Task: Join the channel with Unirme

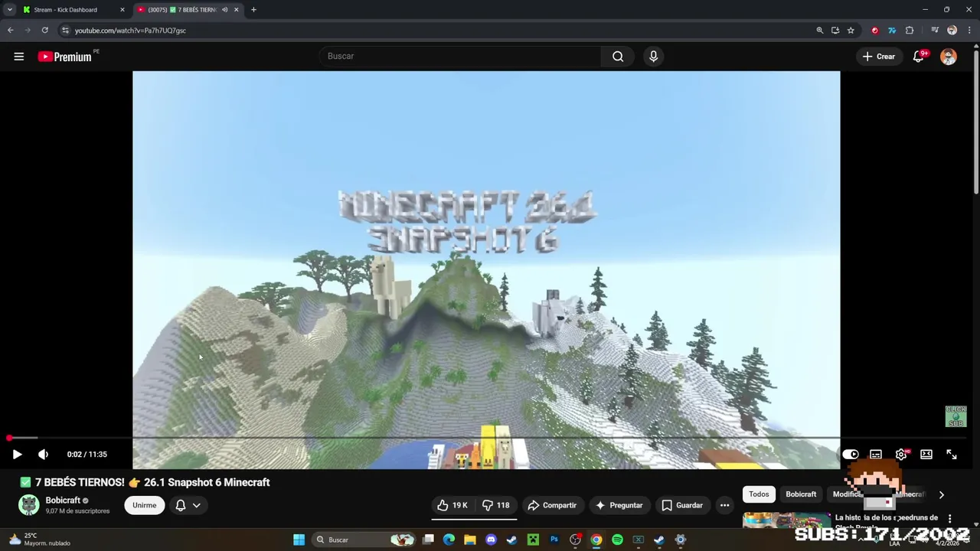Action: click(x=144, y=505)
